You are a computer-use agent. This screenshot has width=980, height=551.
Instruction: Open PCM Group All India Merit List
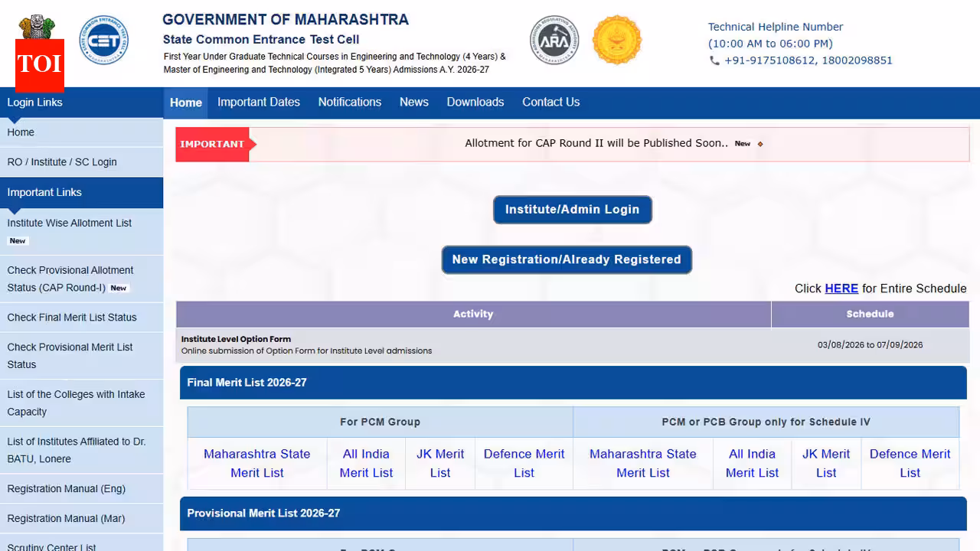[x=366, y=463]
